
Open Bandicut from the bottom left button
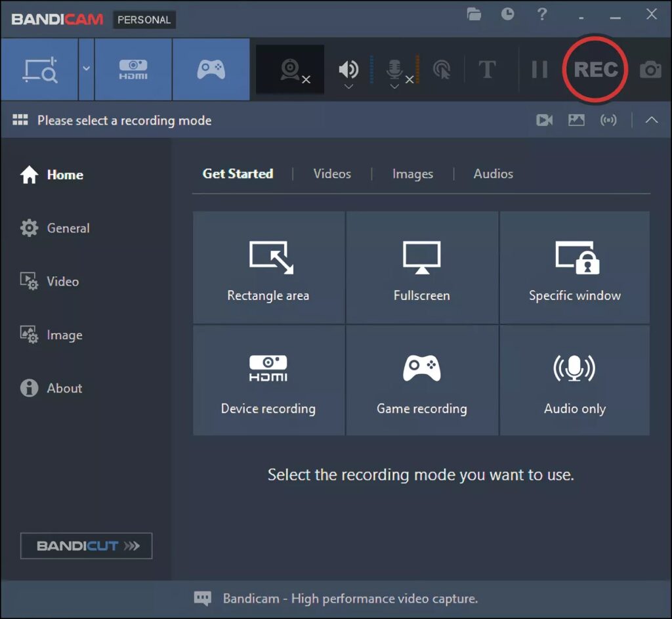pos(85,545)
